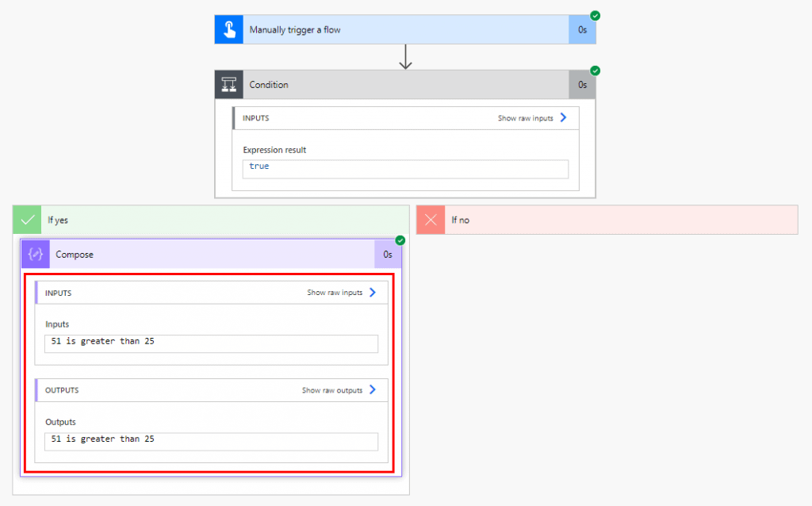Collapse the Condition card header
Screen dimensions: 812x506
pyautogui.click(x=405, y=84)
